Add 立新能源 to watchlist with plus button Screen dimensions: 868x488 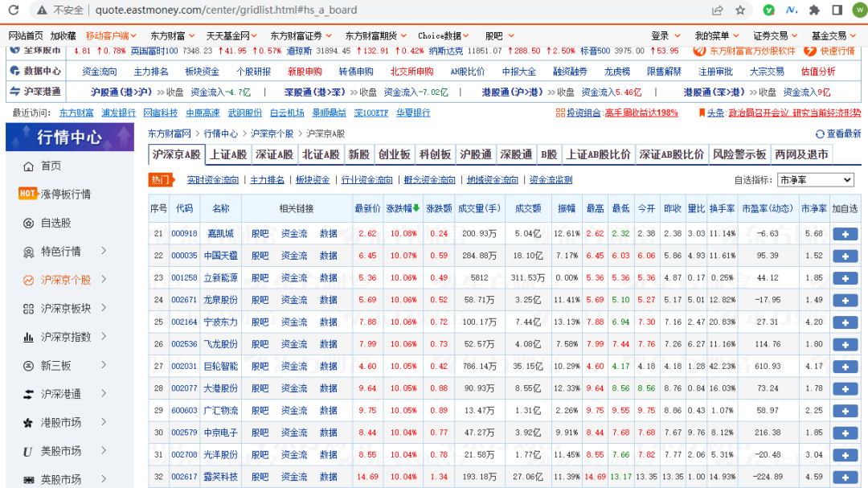(845, 279)
